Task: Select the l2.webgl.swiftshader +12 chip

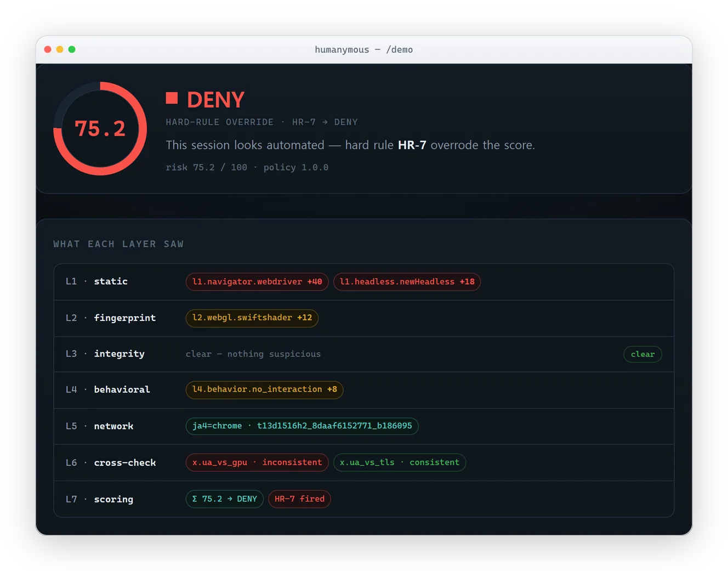Action: tap(252, 318)
